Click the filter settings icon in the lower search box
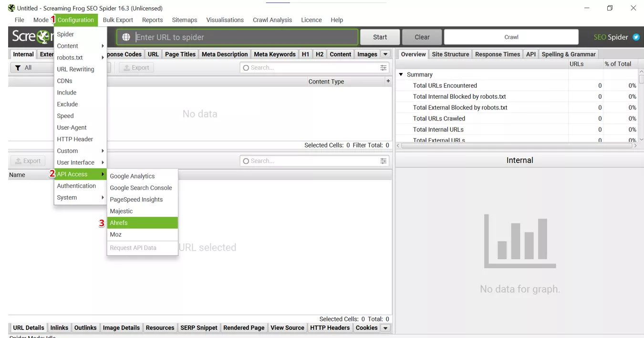This screenshot has height=338, width=644. 383,161
